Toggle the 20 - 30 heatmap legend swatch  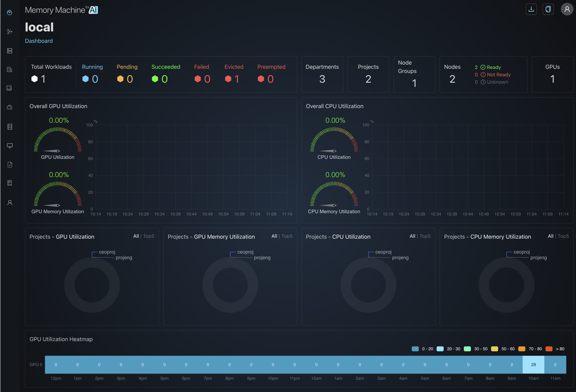(440, 349)
